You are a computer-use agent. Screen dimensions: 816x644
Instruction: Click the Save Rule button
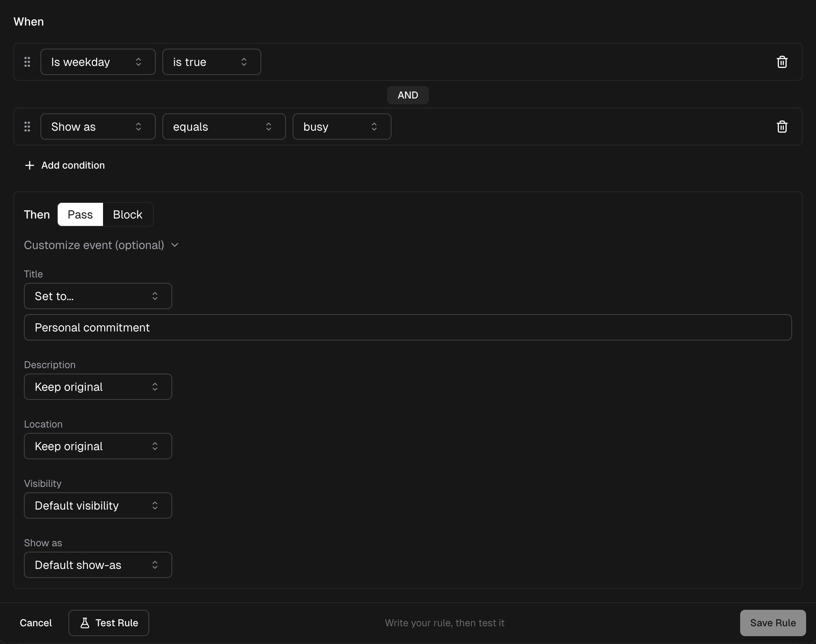click(x=773, y=623)
